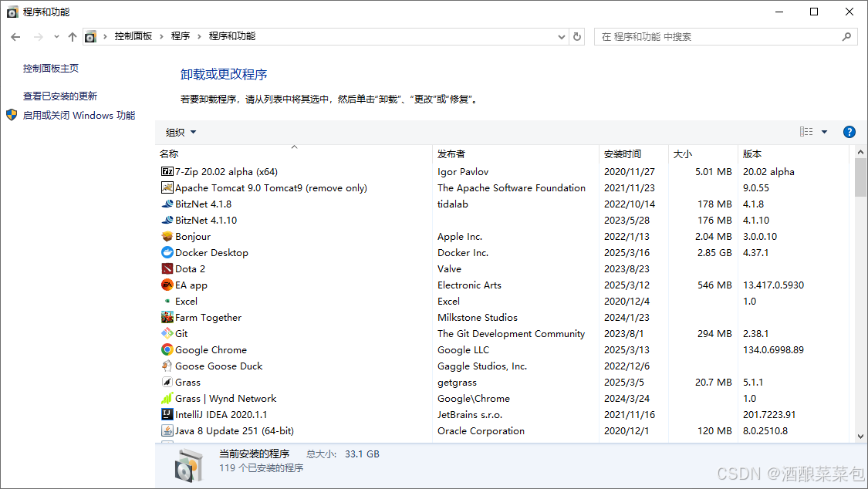Sort by the 名称 column header

[x=293, y=153]
